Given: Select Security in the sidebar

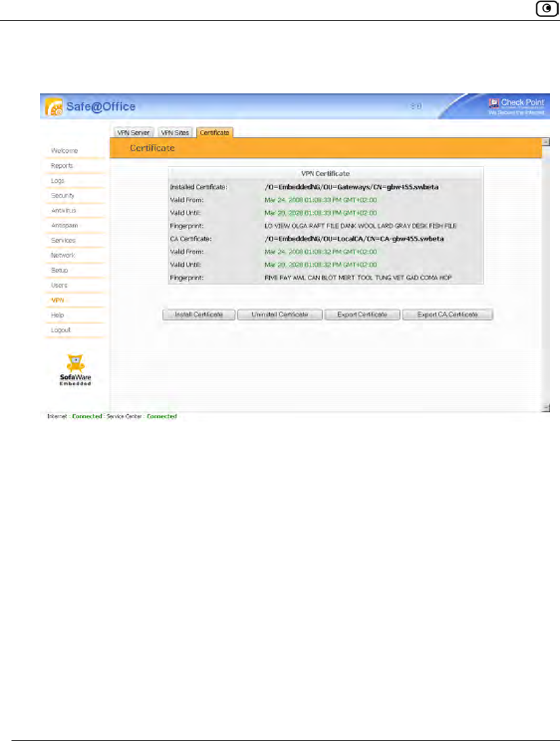Looking at the screenshot, I should (62, 196).
